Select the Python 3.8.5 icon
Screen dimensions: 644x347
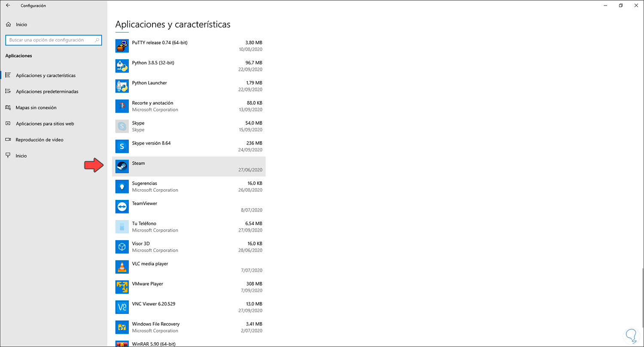pyautogui.click(x=122, y=66)
